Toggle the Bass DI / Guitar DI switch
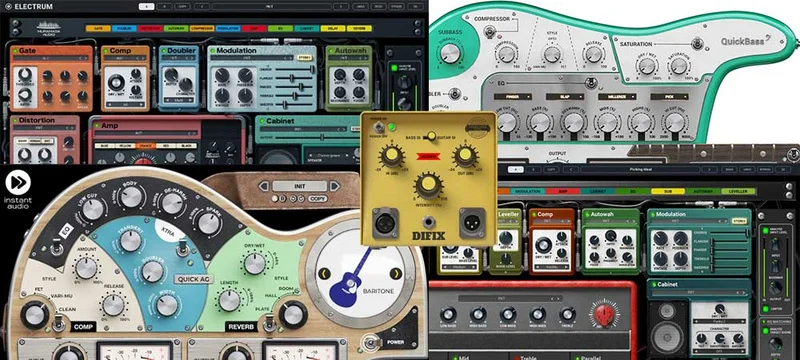 (432, 136)
